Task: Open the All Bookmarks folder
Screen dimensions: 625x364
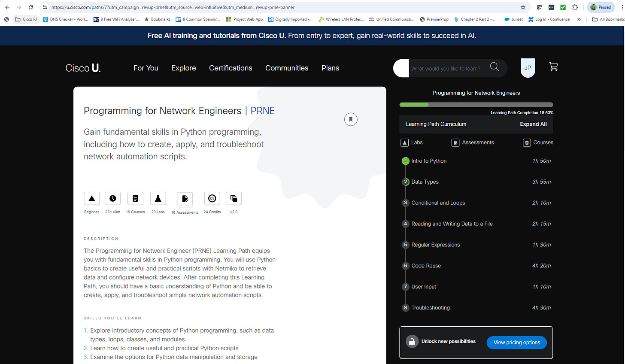Action: tap(608, 19)
